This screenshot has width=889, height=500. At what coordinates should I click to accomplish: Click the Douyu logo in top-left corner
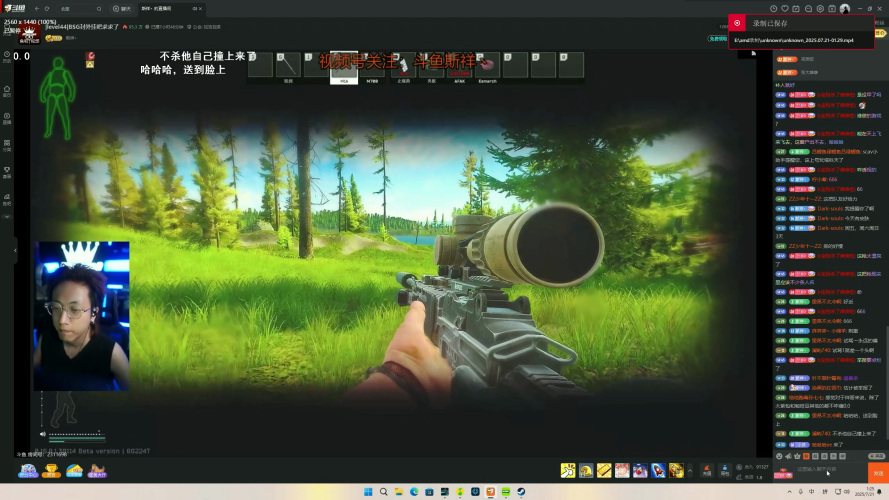point(15,9)
